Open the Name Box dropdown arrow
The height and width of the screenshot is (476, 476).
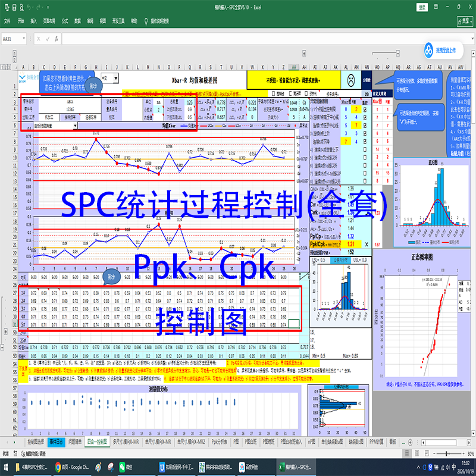click(x=24, y=39)
